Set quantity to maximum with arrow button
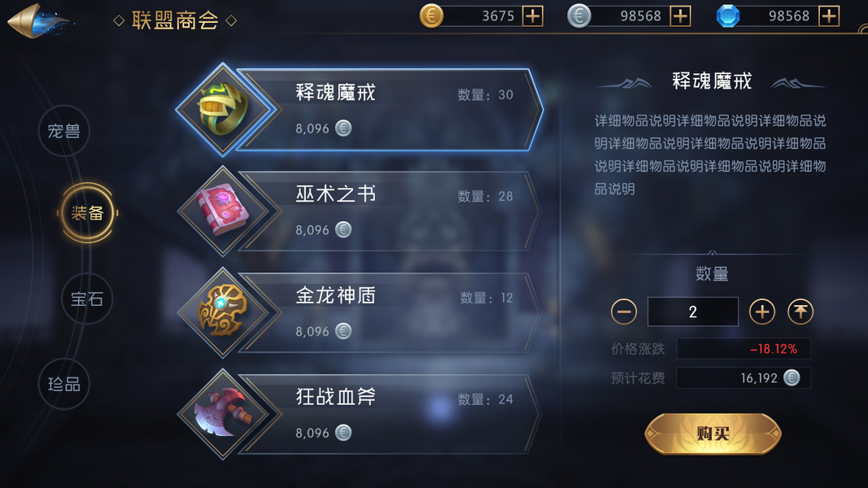 pyautogui.click(x=800, y=312)
